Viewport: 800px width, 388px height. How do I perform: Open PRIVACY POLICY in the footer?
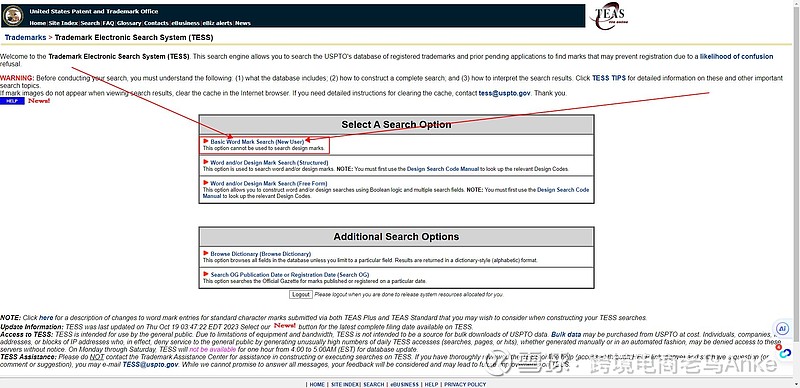[465, 384]
